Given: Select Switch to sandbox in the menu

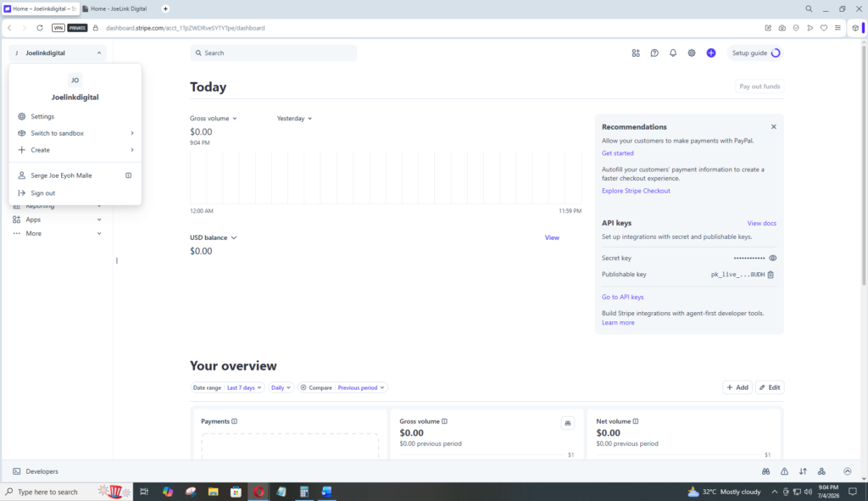Looking at the screenshot, I should 75,133.
